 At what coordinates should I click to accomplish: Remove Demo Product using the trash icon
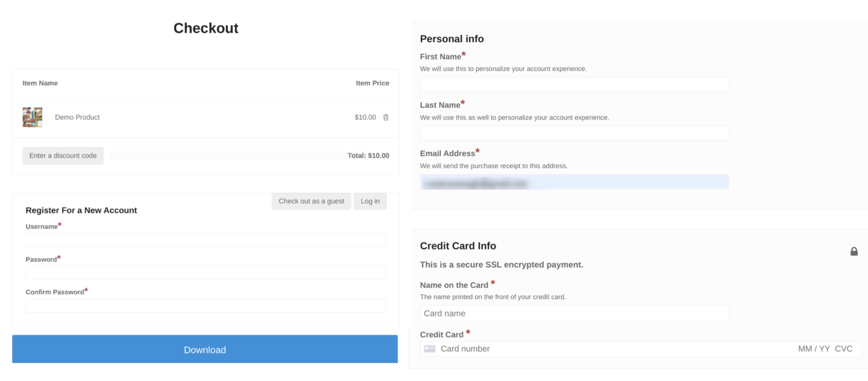(x=385, y=117)
